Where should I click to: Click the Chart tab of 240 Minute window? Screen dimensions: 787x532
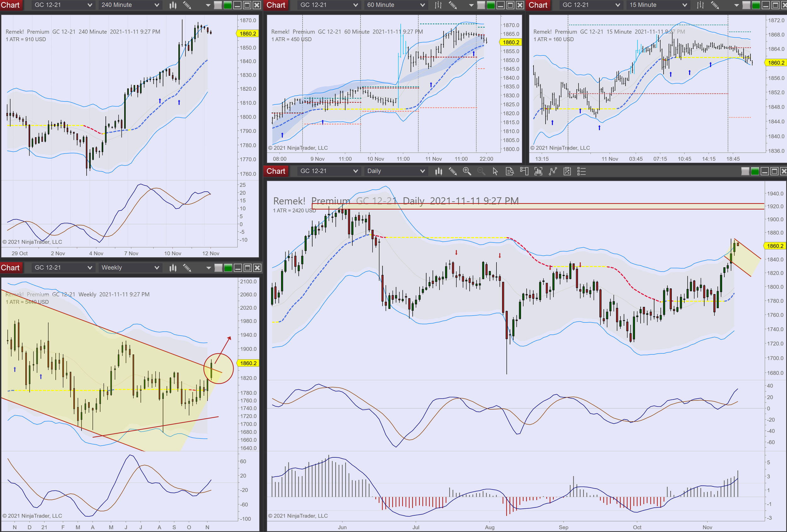point(11,5)
